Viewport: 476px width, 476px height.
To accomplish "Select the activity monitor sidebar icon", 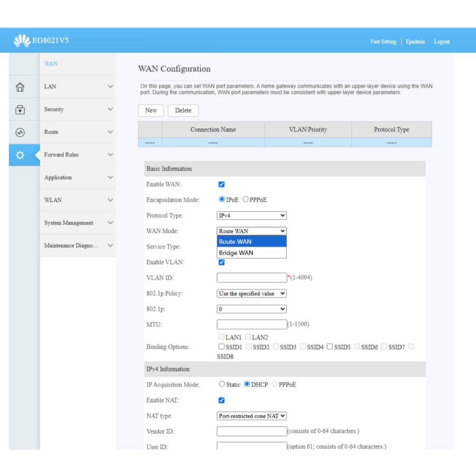I will point(20,132).
